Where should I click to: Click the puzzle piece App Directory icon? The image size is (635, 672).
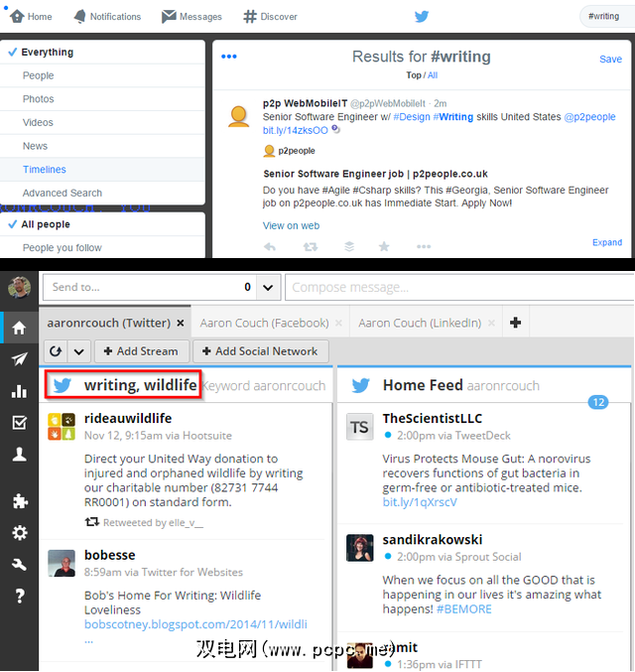click(19, 501)
